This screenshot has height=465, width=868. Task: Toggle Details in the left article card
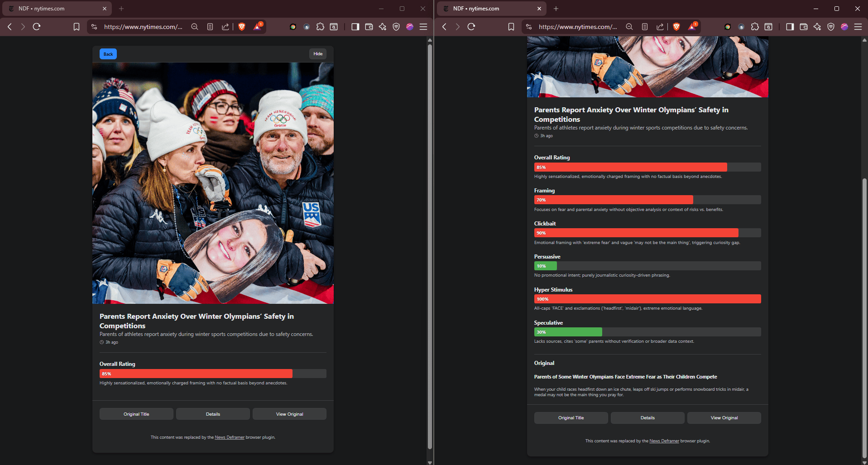click(x=213, y=414)
